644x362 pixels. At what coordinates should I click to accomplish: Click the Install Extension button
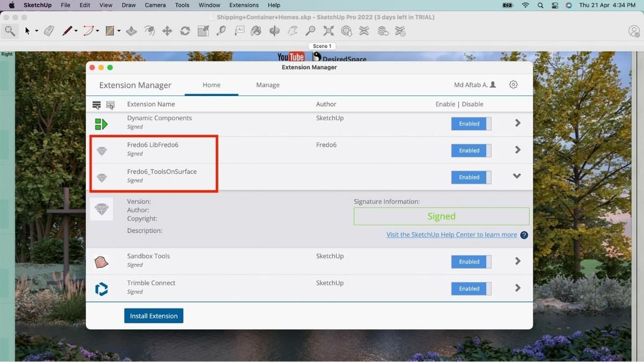pyautogui.click(x=154, y=316)
